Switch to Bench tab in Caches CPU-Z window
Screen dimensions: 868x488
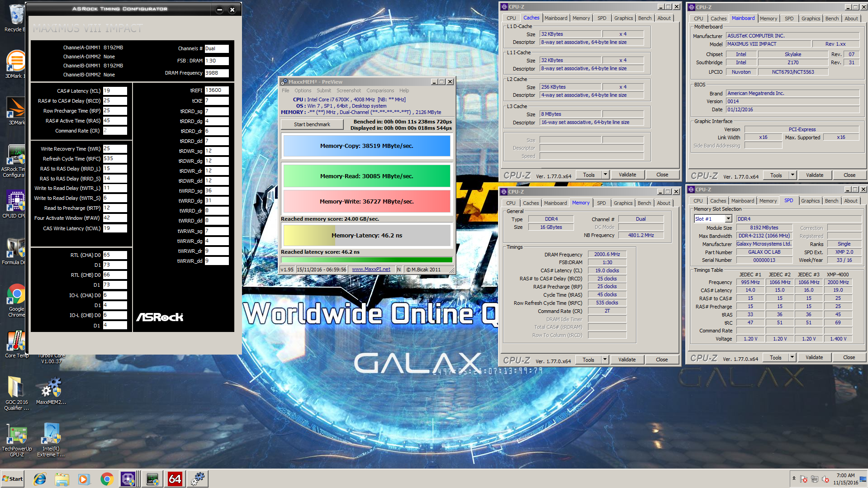coord(645,18)
